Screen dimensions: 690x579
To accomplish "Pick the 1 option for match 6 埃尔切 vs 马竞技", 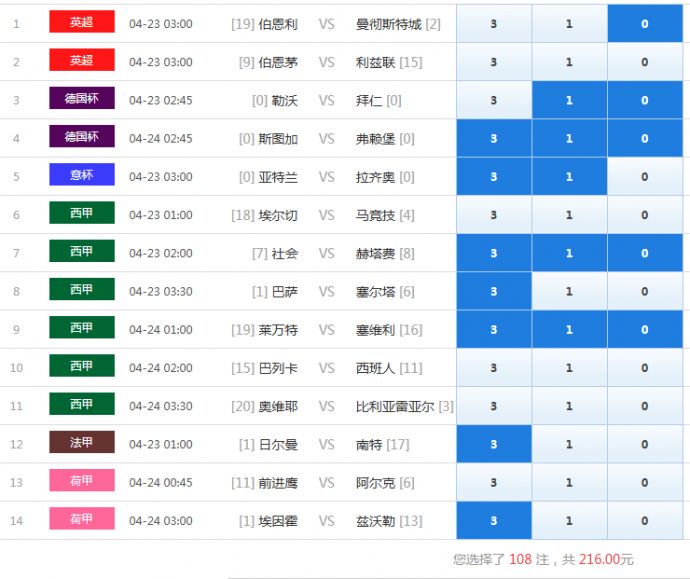I will click(x=569, y=215).
